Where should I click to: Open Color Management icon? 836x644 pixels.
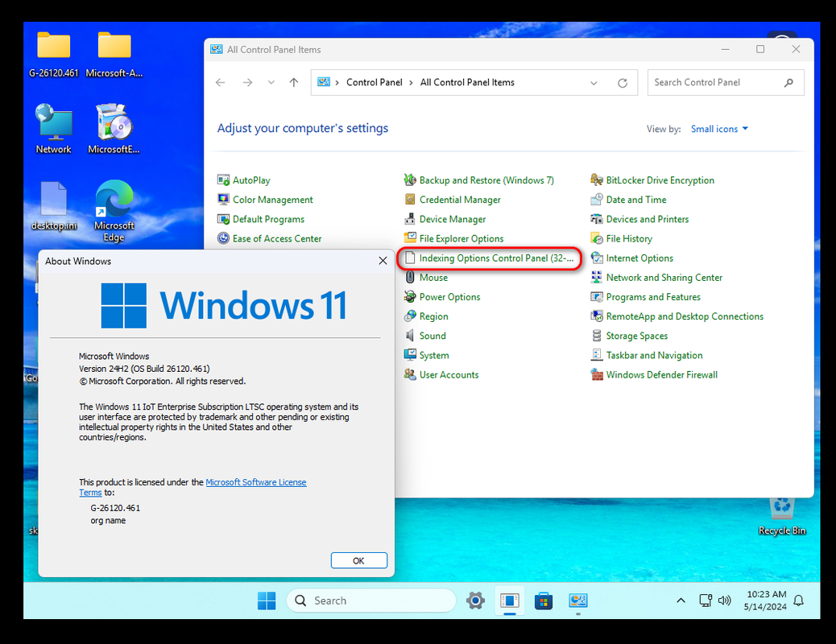click(x=223, y=200)
